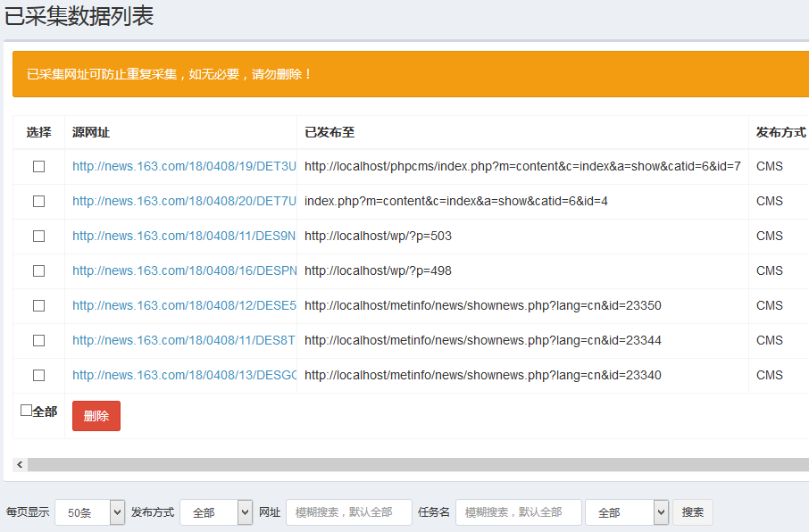Toggle the DESPN row checkbox
The width and height of the screenshot is (809, 532).
(38, 270)
